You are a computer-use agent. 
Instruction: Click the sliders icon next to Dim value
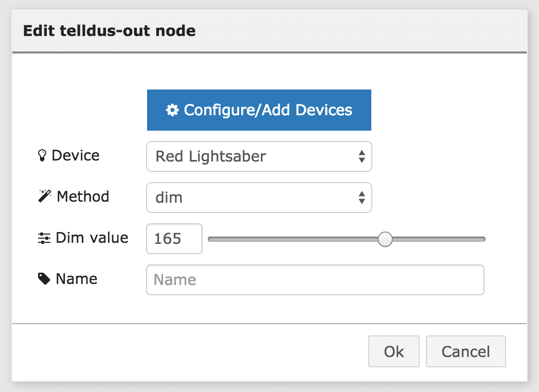tap(45, 238)
